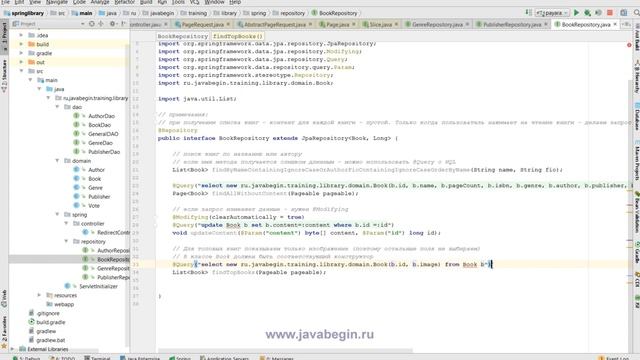Expand the gradle folder

click(21, 53)
